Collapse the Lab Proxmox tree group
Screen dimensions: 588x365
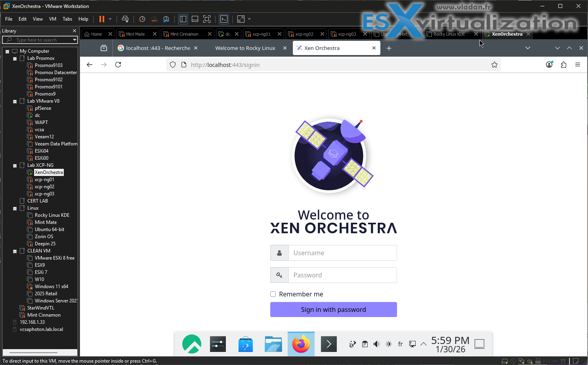coord(15,59)
